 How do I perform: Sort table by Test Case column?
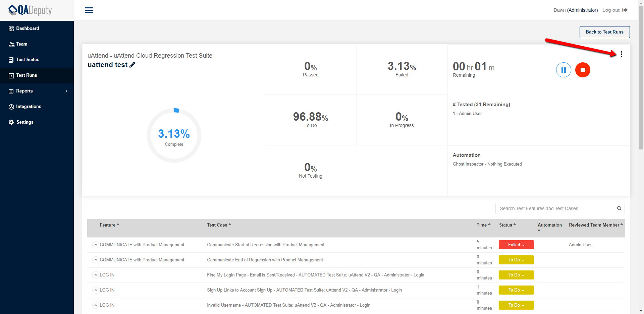coord(219,225)
